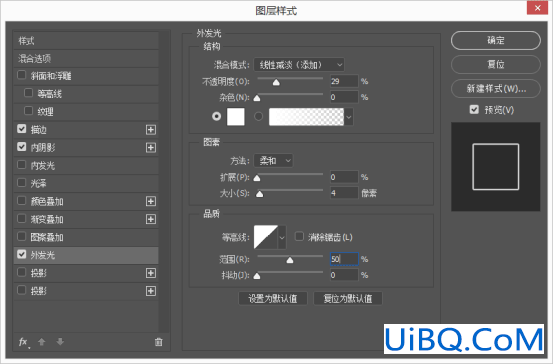Click 新建样式(W)... button
This screenshot has width=554, height=364.
496,88
